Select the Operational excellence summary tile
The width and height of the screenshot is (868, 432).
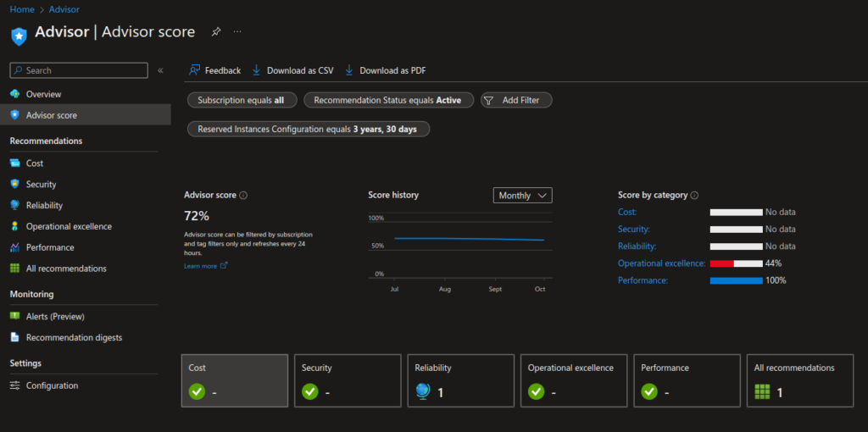coord(574,380)
